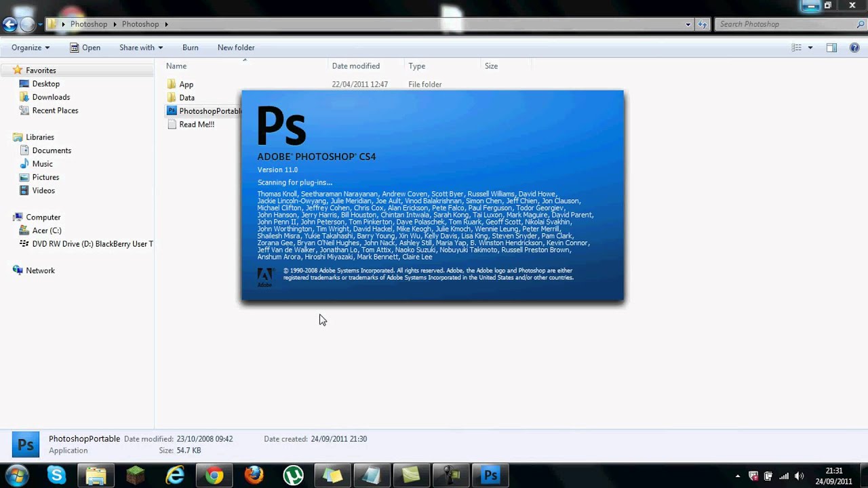Image resolution: width=868 pixels, height=488 pixels.
Task: Open the views options dropdown arrow
Action: [810, 47]
